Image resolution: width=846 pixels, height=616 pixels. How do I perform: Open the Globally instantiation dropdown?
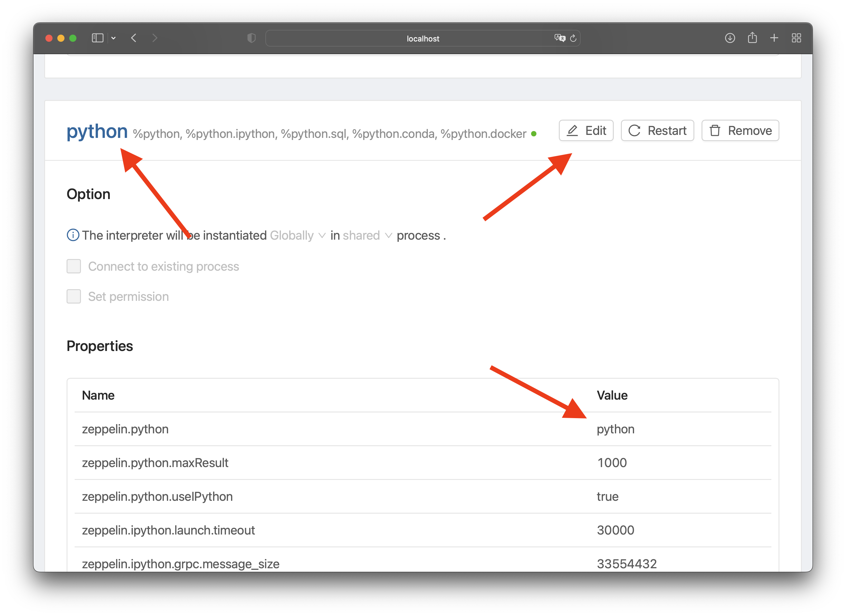pyautogui.click(x=298, y=236)
